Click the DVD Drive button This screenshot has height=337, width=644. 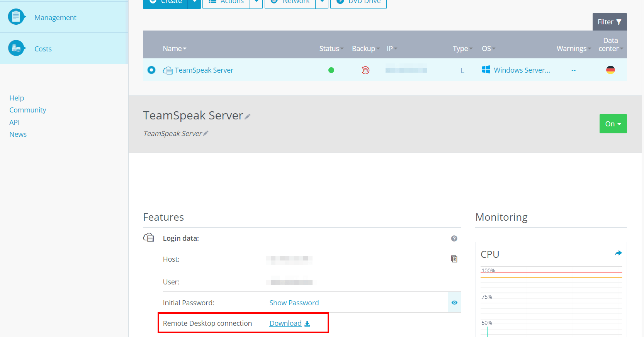(359, 2)
